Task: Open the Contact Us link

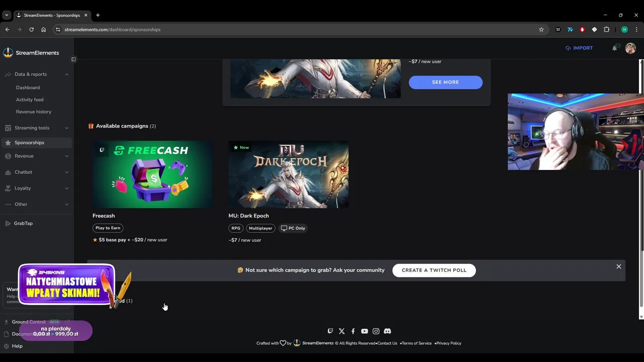Action: click(x=387, y=343)
